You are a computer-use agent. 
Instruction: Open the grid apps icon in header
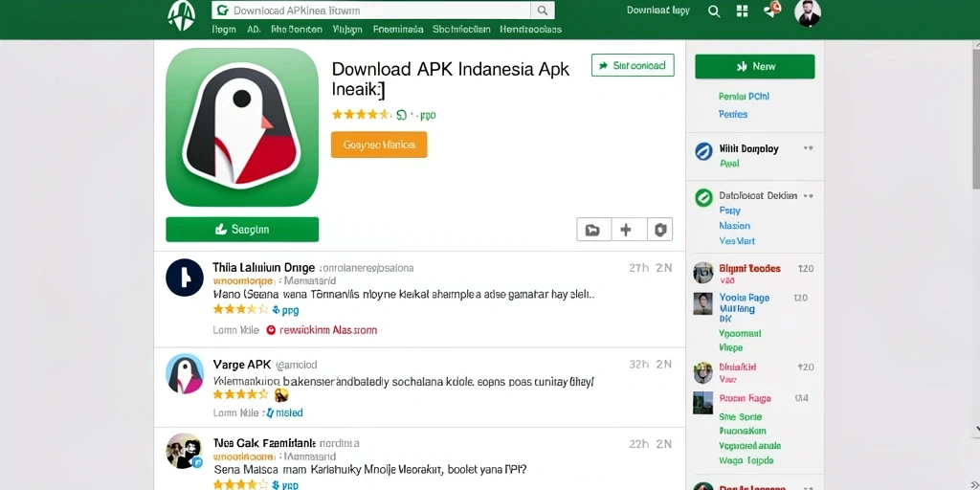click(x=743, y=11)
